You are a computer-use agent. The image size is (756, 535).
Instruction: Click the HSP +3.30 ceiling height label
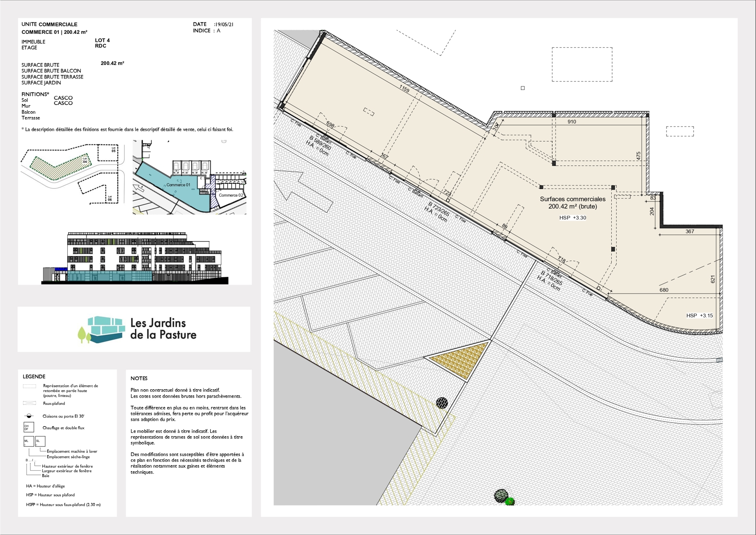[572, 218]
